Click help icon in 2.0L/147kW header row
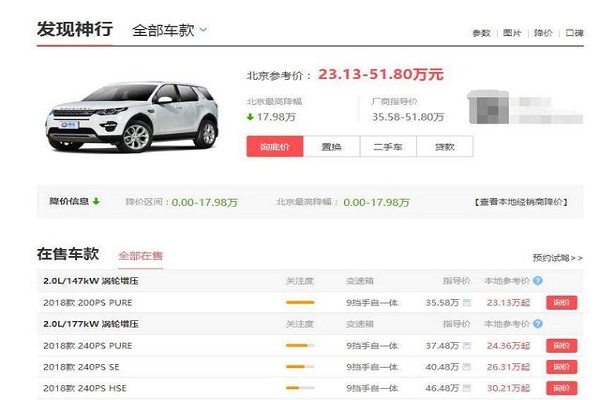 click(x=538, y=281)
